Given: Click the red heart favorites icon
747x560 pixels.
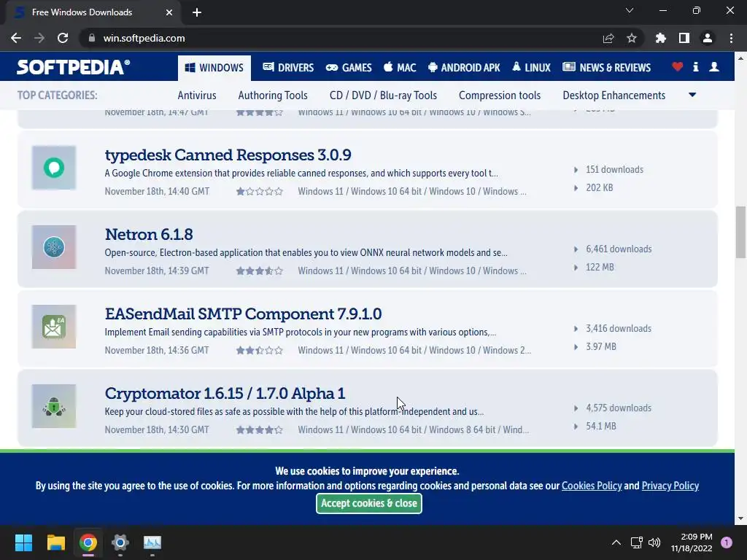Looking at the screenshot, I should (677, 67).
